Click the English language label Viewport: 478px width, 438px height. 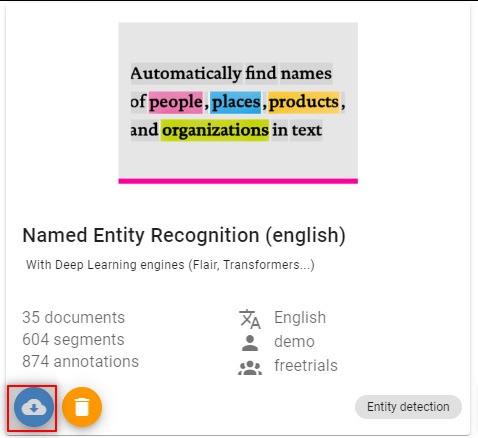click(x=300, y=318)
